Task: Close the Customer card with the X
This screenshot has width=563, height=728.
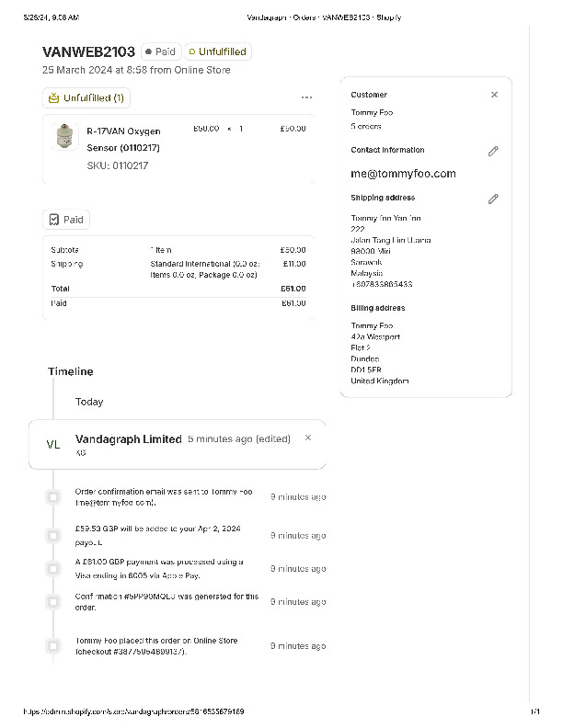Action: [x=494, y=95]
